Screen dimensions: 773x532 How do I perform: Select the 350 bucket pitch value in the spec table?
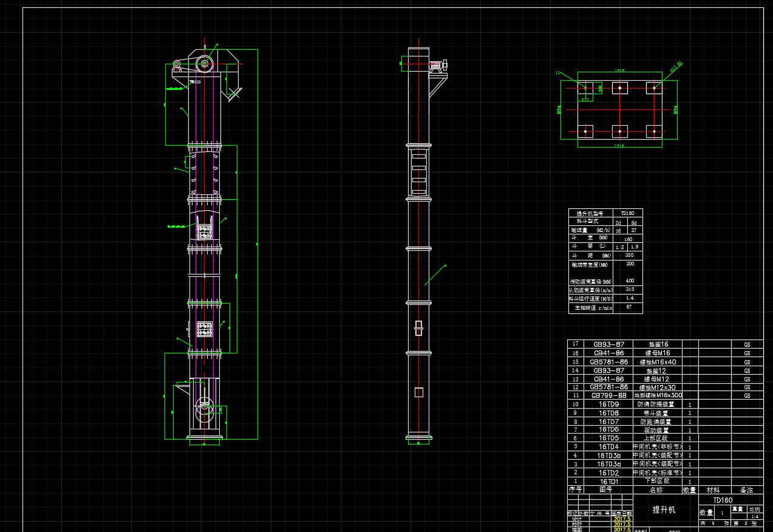tap(630, 256)
